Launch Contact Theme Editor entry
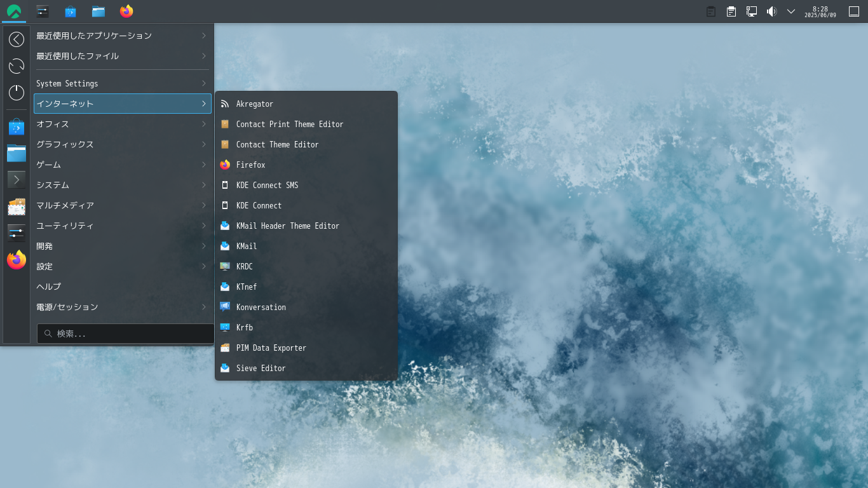The width and height of the screenshot is (868, 488). click(x=306, y=144)
